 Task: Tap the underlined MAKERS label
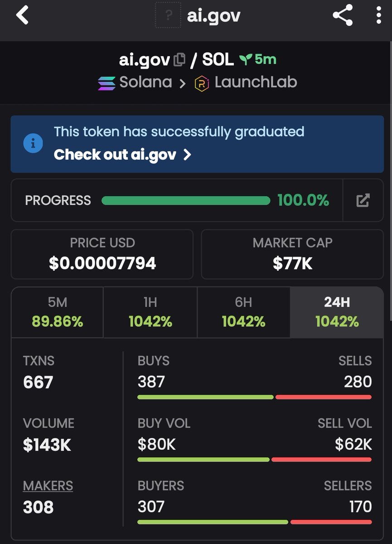(48, 486)
